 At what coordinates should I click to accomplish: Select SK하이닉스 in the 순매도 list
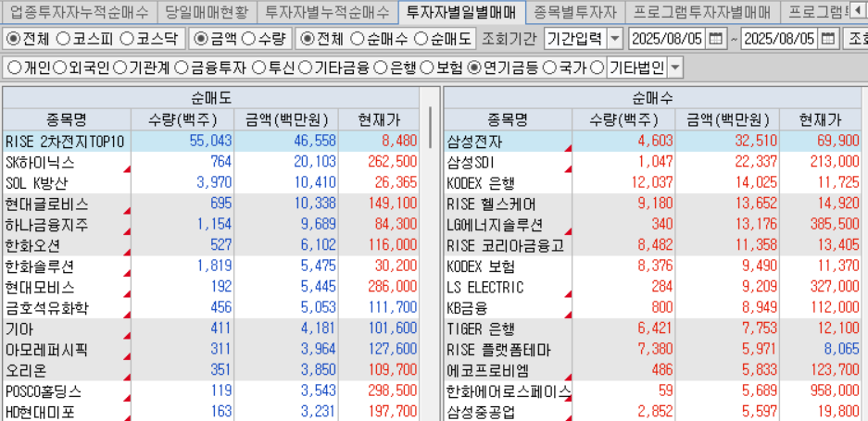(211, 162)
